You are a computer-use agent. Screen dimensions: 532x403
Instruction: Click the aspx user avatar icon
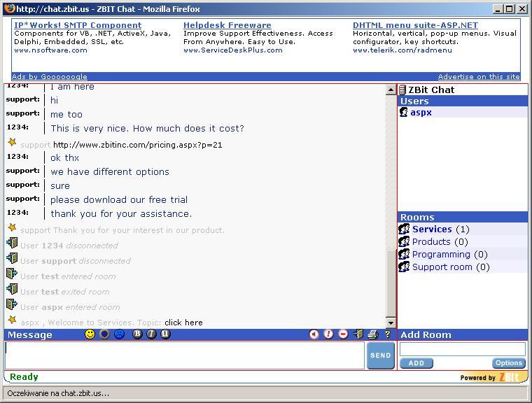(404, 112)
